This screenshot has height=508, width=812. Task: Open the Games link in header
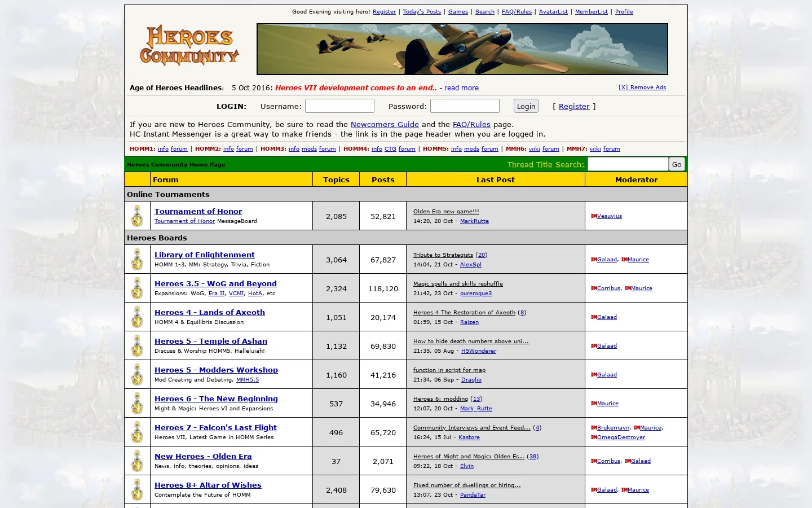[458, 12]
